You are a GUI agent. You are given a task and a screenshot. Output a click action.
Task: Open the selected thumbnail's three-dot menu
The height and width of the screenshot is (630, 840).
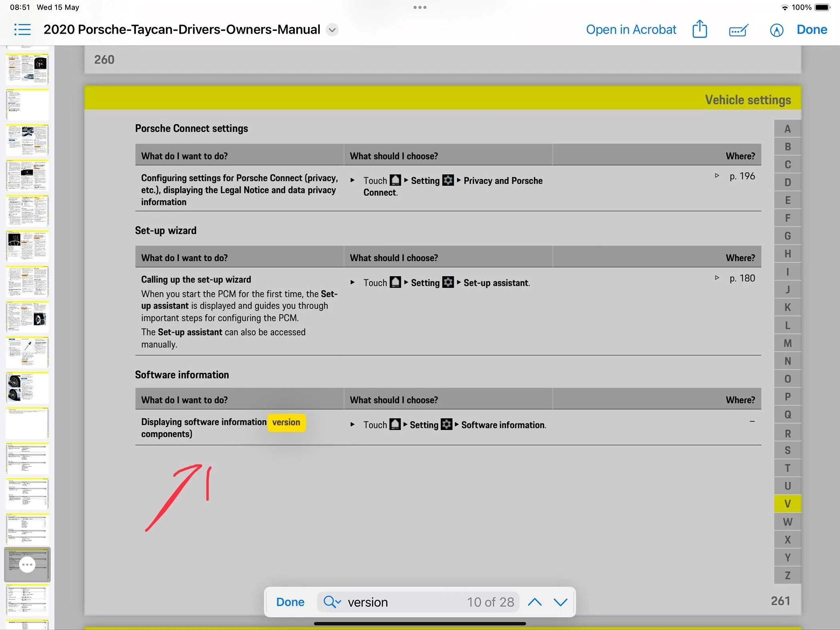[x=27, y=564]
